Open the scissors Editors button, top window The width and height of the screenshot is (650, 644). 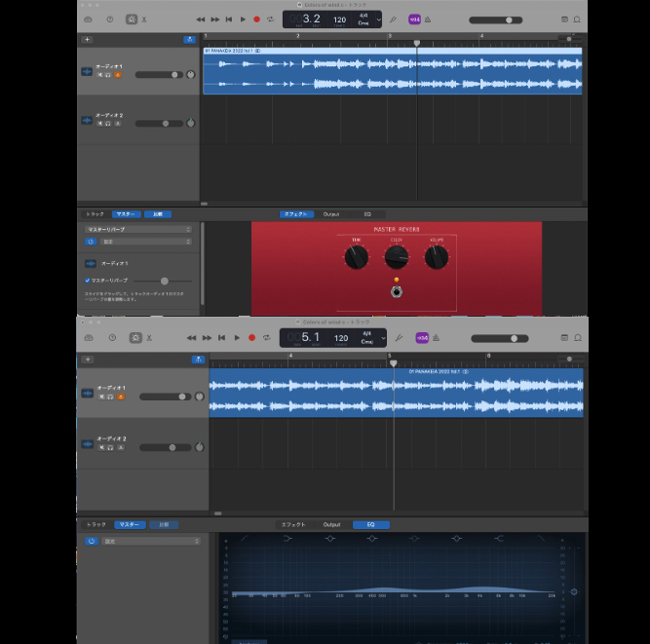(144, 19)
